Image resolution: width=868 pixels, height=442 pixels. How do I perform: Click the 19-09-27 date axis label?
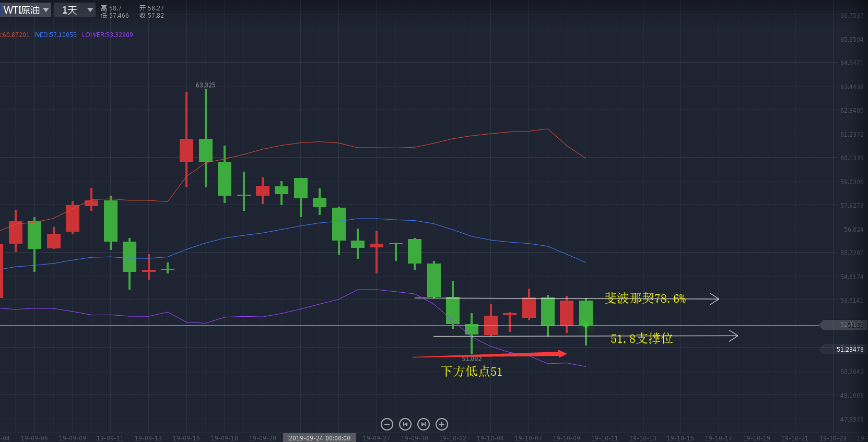pos(377,438)
